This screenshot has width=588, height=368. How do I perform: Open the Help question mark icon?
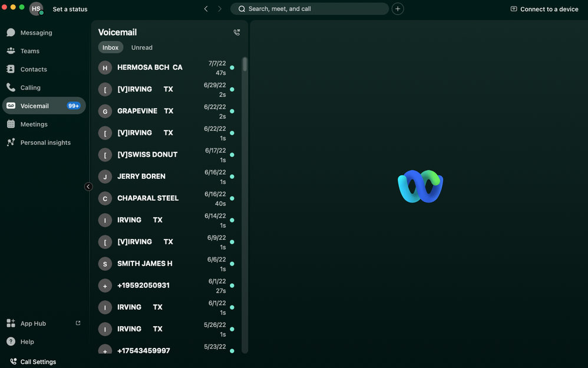pyautogui.click(x=11, y=342)
